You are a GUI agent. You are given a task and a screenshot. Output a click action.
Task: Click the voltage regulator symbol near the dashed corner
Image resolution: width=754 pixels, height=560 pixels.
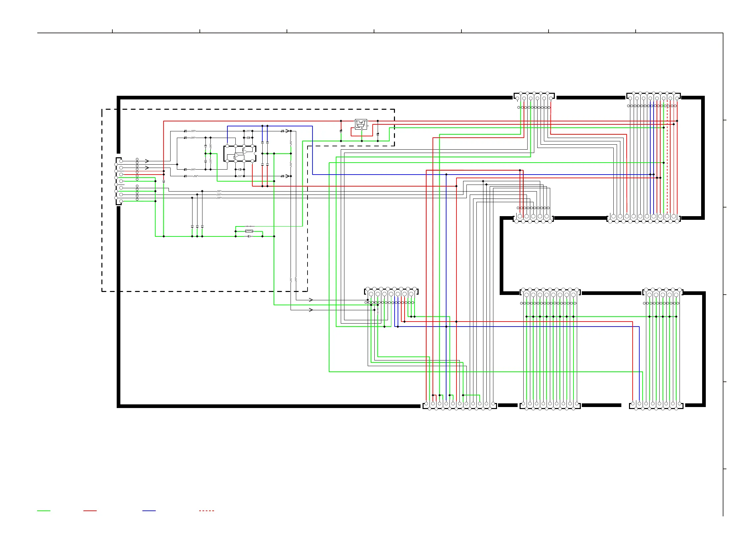(x=361, y=124)
